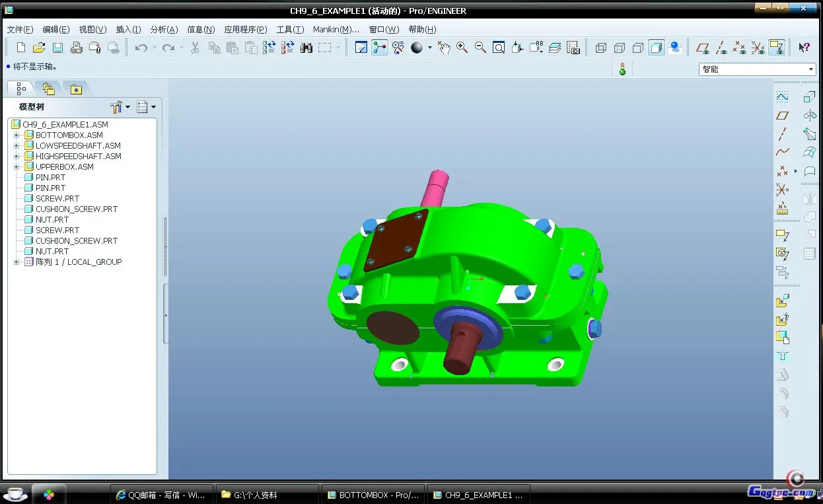The height and width of the screenshot is (504, 823).
Task: Toggle datum planes display
Action: click(703, 48)
